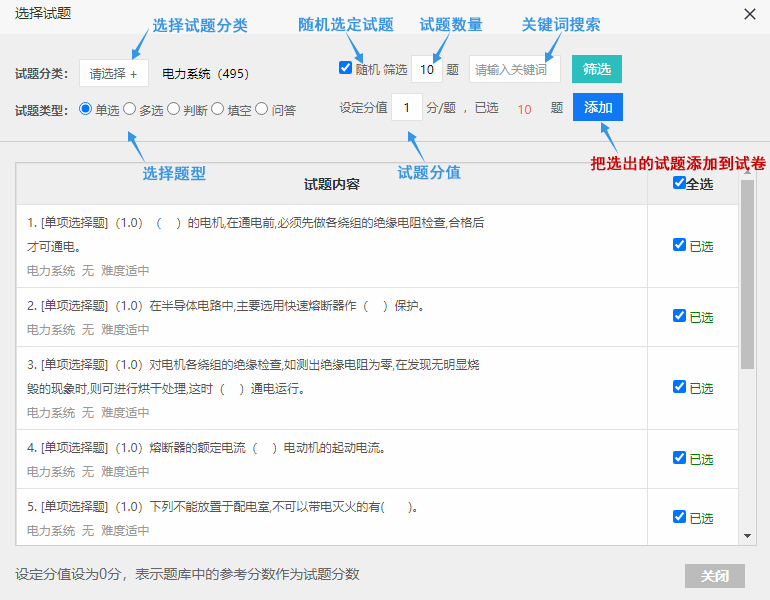770x600 pixels.
Task: Open the 请选择 + category selector
Action: 113,74
